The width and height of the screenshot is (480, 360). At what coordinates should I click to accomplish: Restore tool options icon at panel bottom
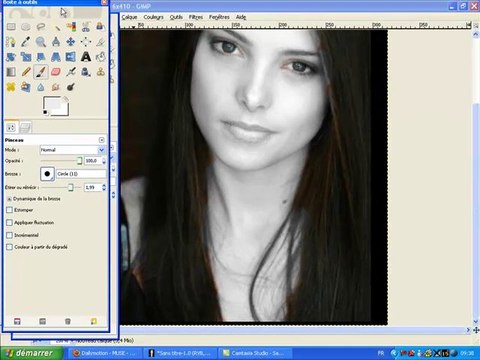pyautogui.click(x=42, y=321)
